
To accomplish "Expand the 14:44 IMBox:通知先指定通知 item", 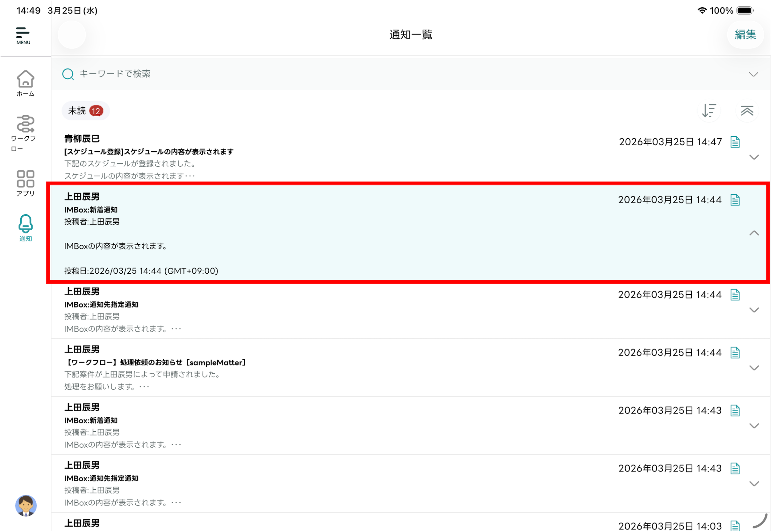I will 754,310.
